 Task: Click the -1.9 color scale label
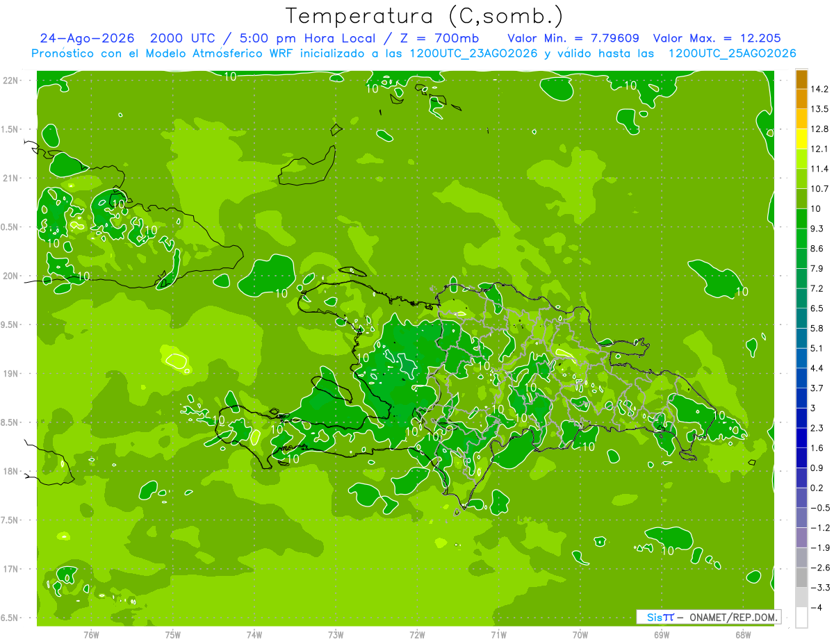tap(820, 547)
